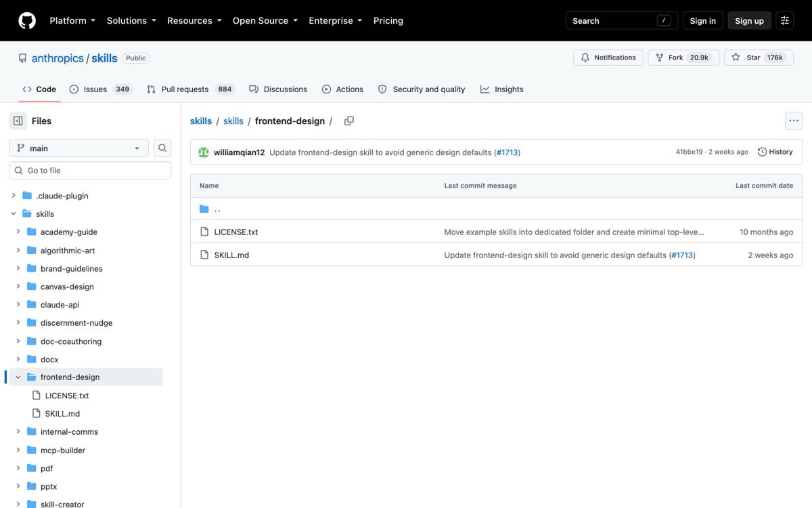Open the Platform menu in header
The height and width of the screenshot is (508, 812).
point(72,21)
